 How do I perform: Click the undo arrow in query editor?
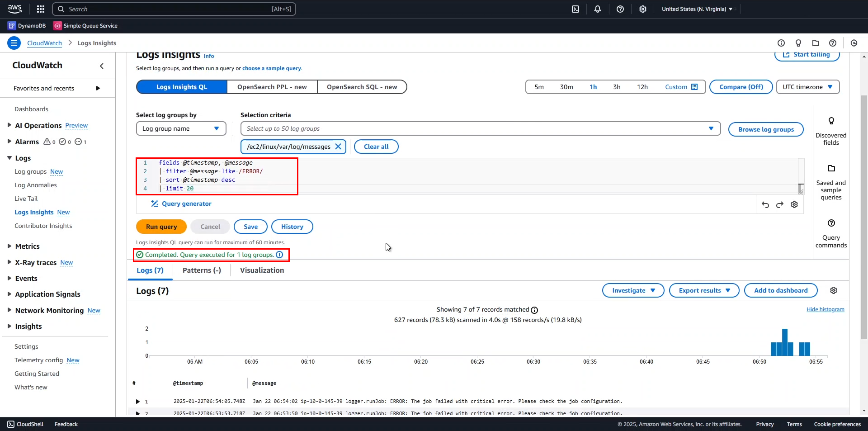[x=765, y=205]
